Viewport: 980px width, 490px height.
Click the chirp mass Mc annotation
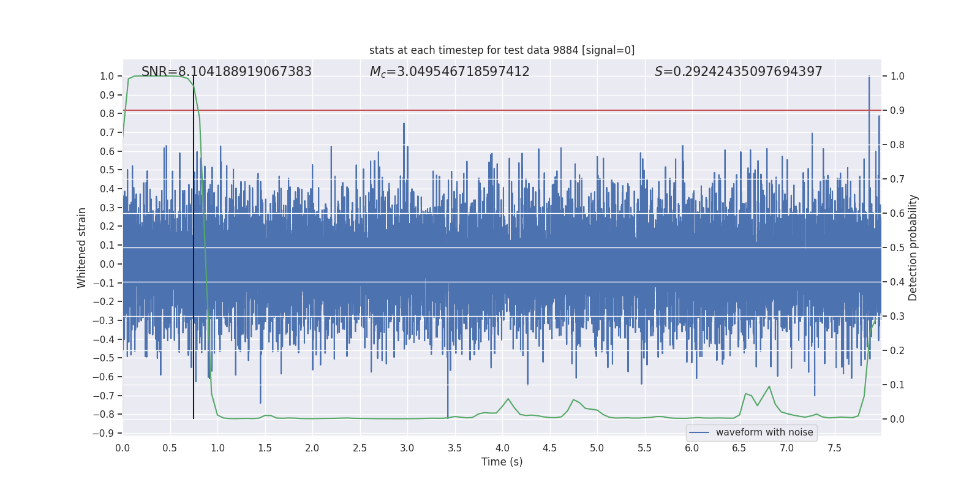click(x=450, y=72)
